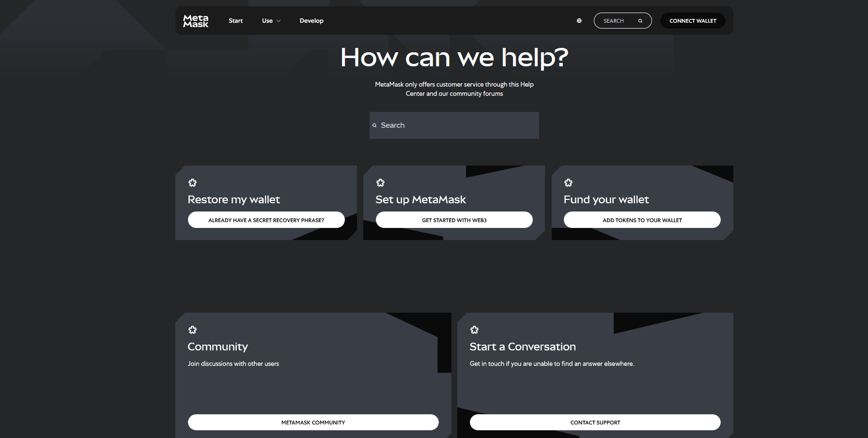The height and width of the screenshot is (438, 868).
Task: Open the MetaMask Community button
Action: (313, 422)
